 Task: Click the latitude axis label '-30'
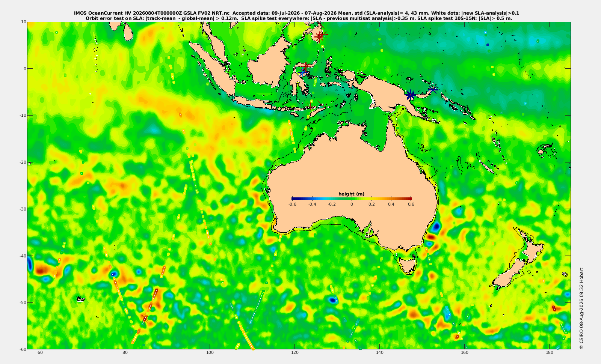[x=23, y=209]
